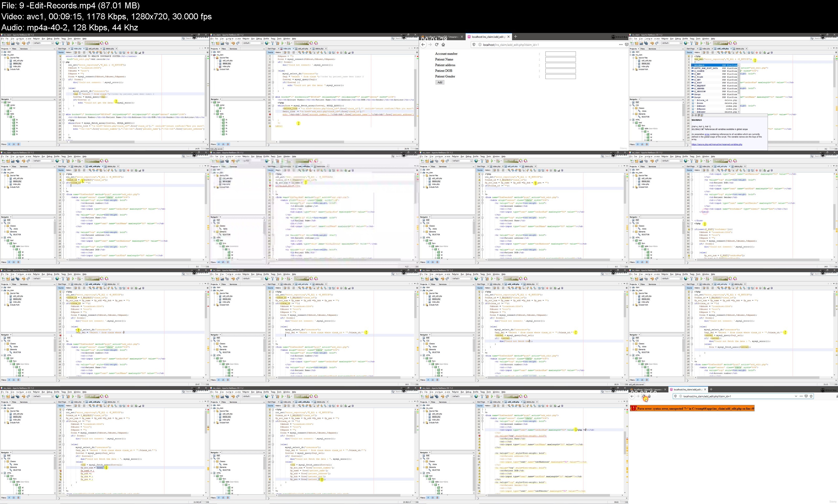
Task: Select $_POST in the autocomplete list
Action: [x=715, y=83]
